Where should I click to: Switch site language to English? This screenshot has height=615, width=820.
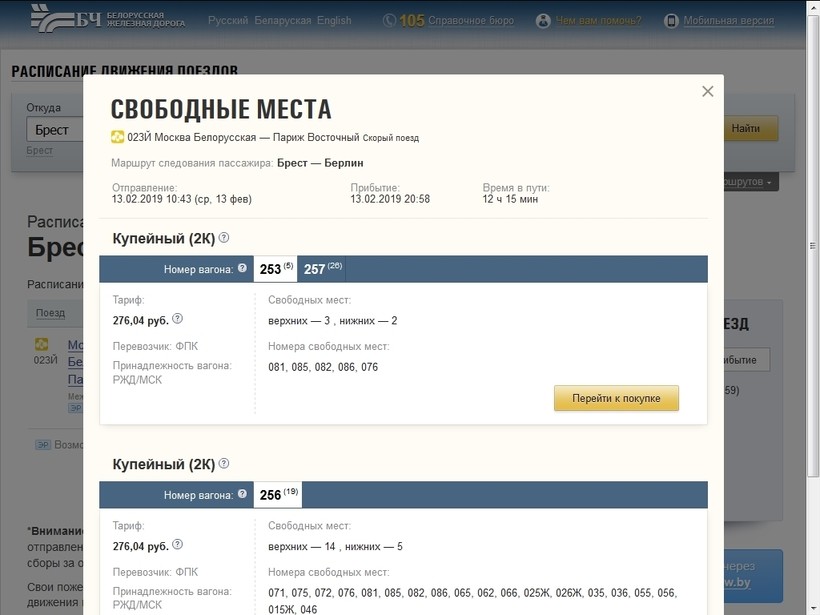(334, 21)
